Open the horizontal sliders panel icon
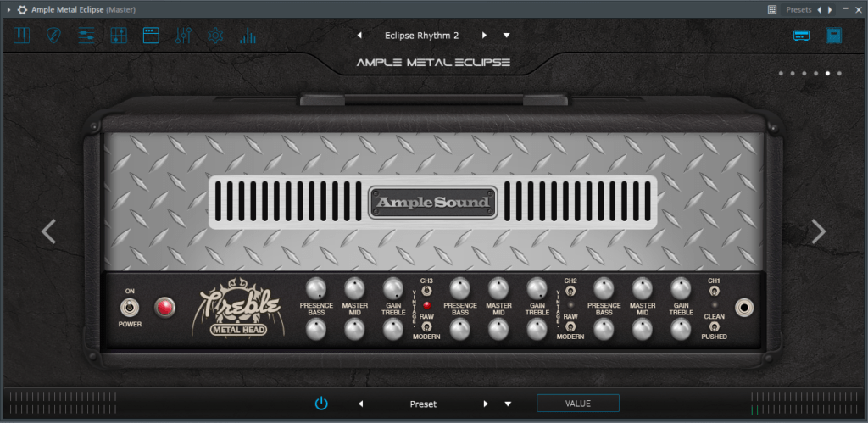Viewport: 868px width, 423px height. pos(86,36)
